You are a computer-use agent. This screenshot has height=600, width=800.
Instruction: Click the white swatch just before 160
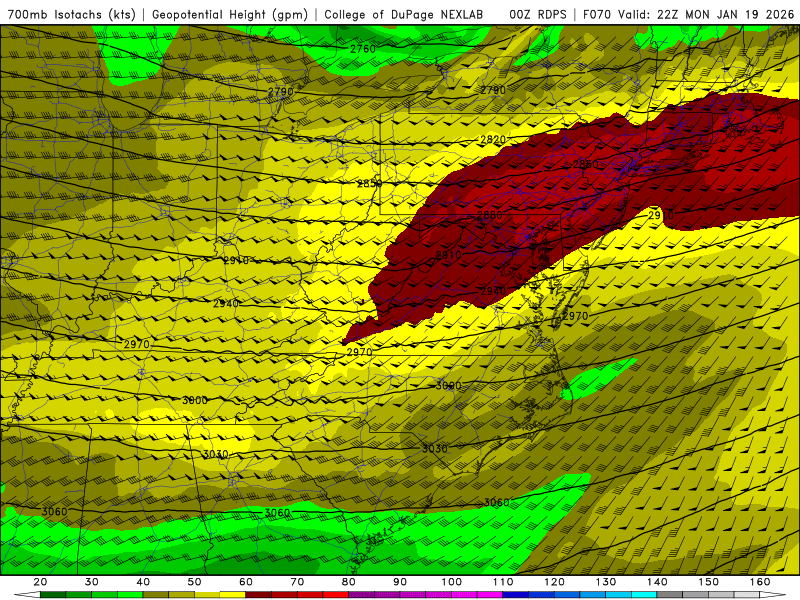[x=747, y=595]
